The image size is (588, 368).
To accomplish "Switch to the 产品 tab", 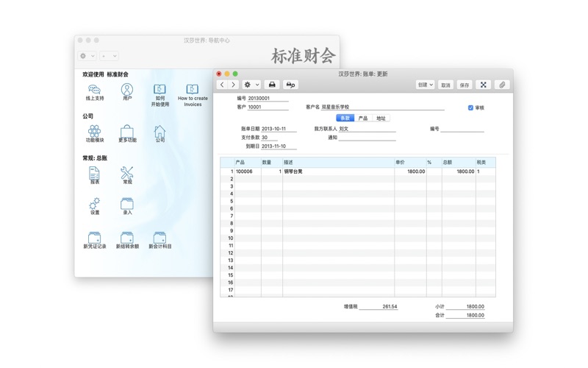I will (363, 118).
